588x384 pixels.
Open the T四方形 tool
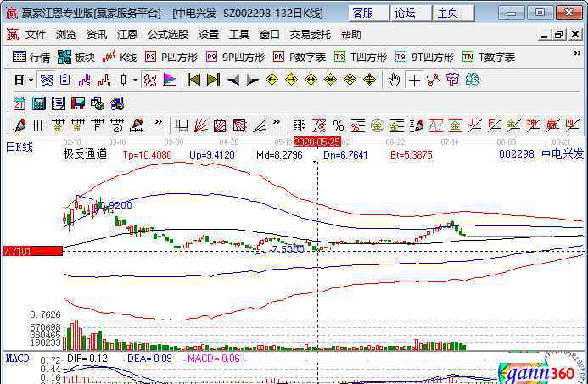pos(361,58)
